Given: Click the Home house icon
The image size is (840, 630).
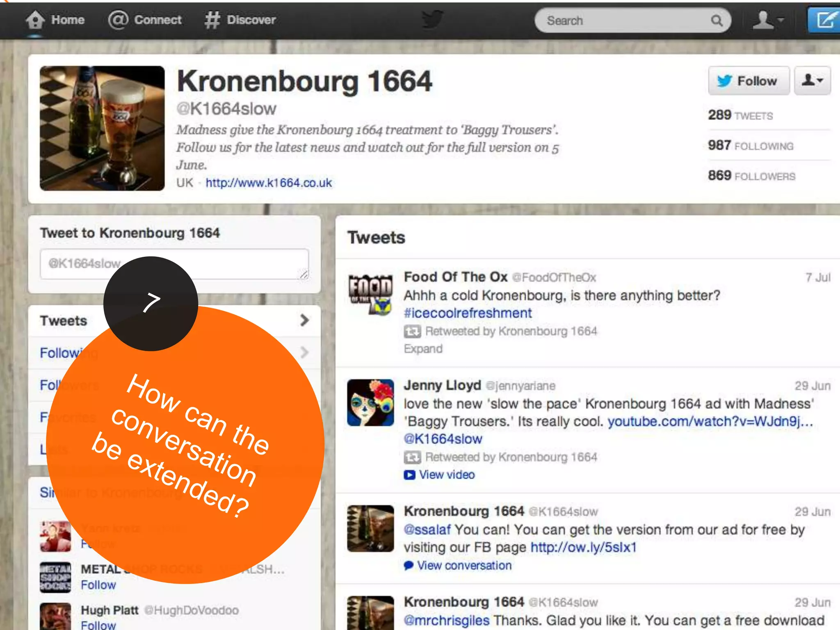Looking at the screenshot, I should click(35, 20).
